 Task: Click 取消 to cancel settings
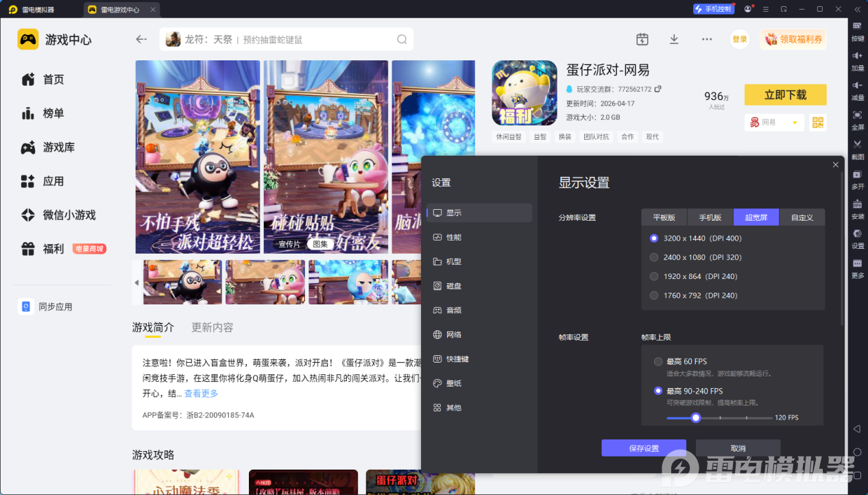738,448
